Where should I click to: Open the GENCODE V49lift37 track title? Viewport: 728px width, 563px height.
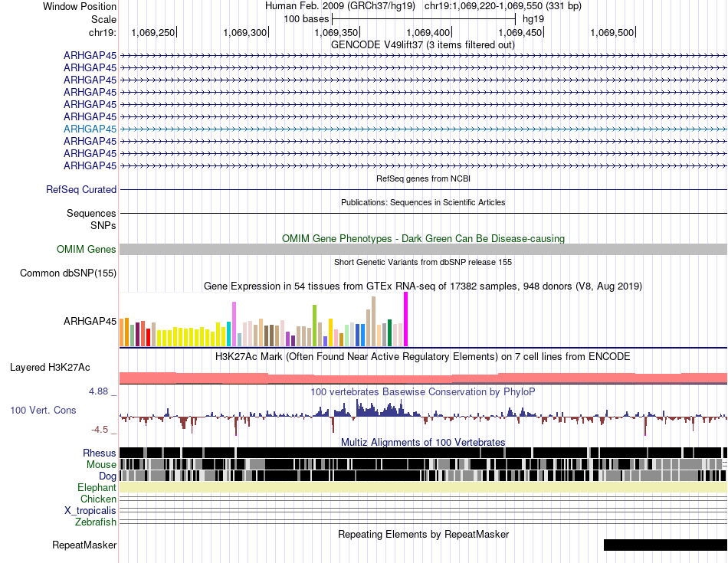[x=422, y=45]
